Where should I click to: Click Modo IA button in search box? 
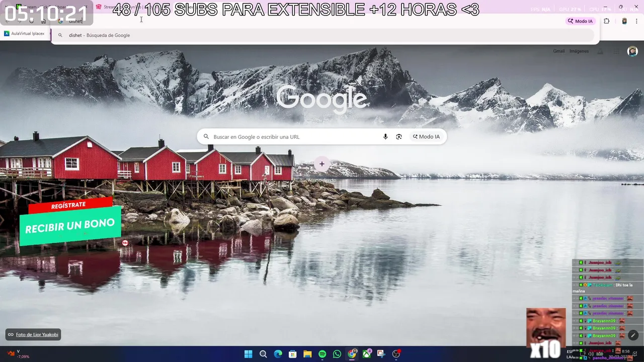point(426,137)
